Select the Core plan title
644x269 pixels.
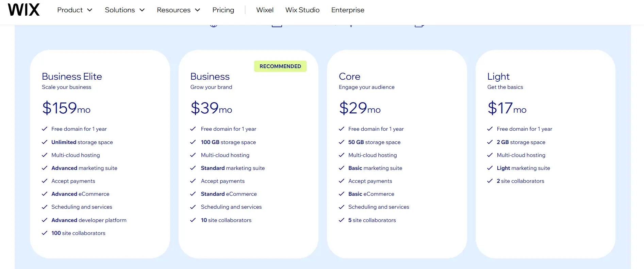click(349, 76)
